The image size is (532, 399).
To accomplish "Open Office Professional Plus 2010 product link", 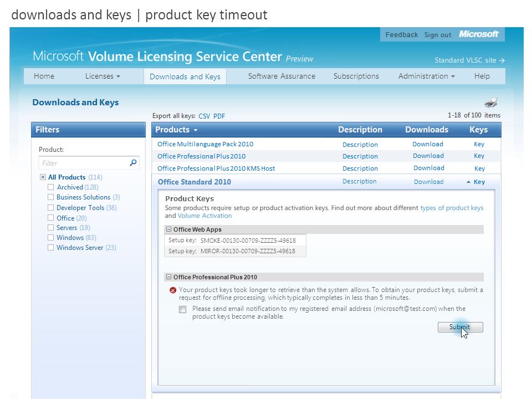I will click(202, 156).
